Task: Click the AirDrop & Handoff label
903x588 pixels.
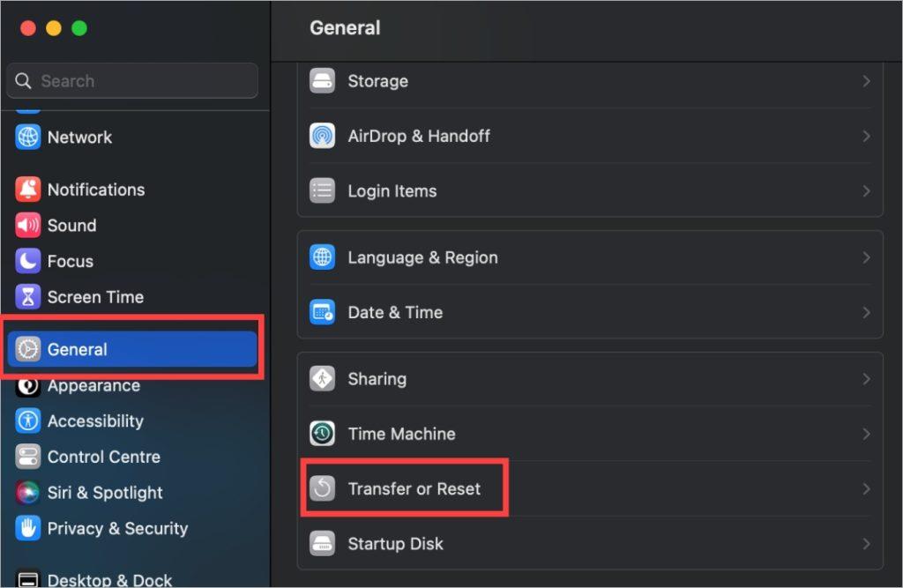Action: pos(419,136)
